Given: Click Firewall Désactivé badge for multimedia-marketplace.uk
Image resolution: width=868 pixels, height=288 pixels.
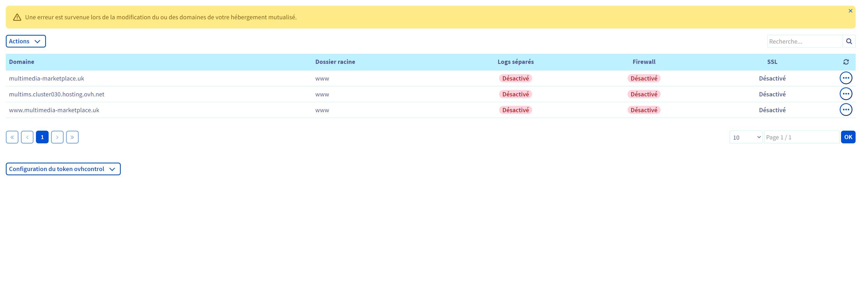Looking at the screenshot, I should click(x=644, y=78).
